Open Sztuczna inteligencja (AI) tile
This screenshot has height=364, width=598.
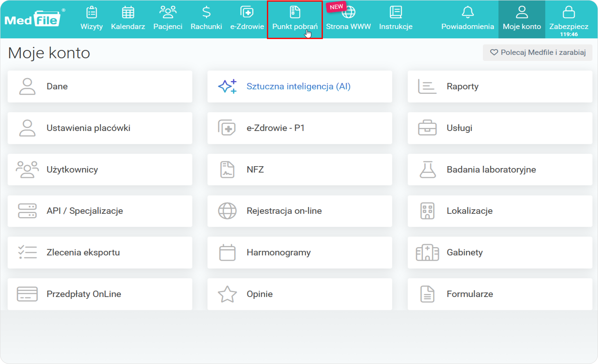(x=299, y=86)
